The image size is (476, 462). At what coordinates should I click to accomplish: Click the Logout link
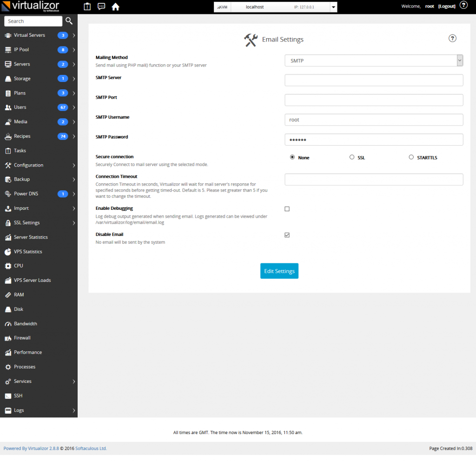coord(446,6)
